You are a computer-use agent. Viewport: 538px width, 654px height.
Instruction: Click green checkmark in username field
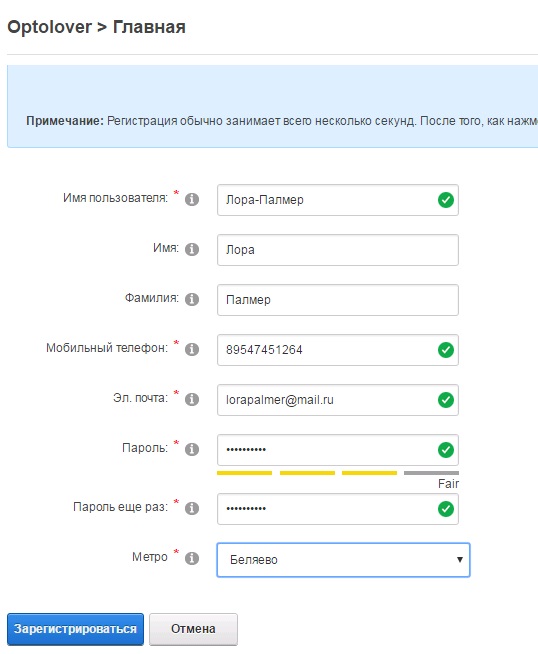[445, 200]
